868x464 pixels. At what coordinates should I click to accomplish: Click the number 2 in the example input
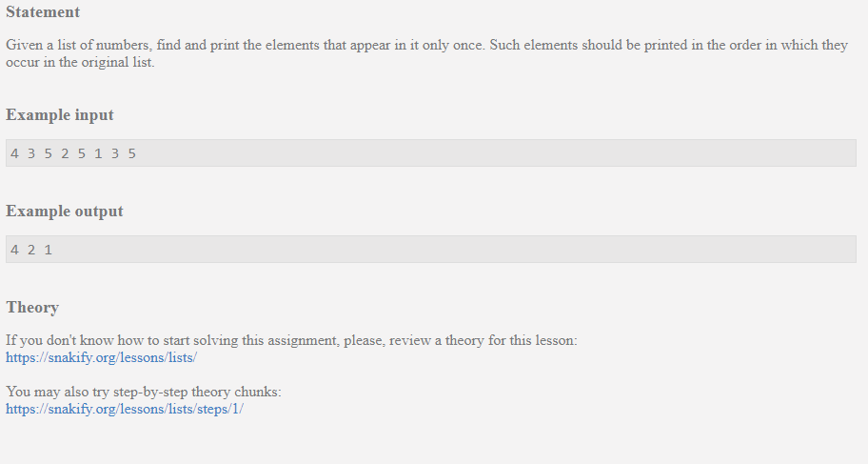pos(65,153)
